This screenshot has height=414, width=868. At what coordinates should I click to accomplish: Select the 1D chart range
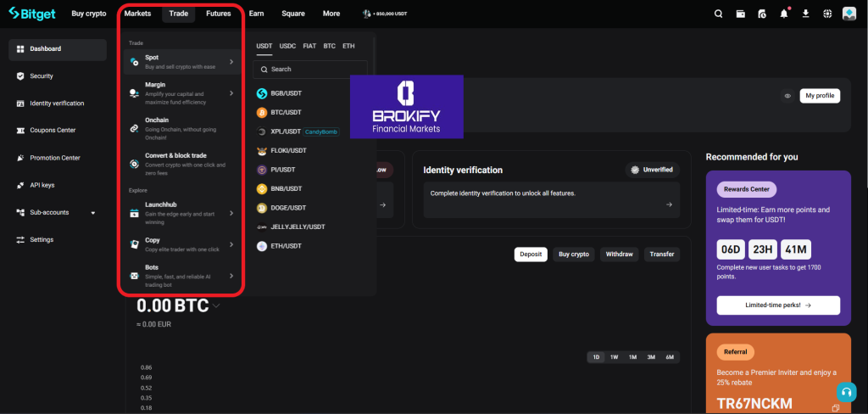click(x=596, y=357)
